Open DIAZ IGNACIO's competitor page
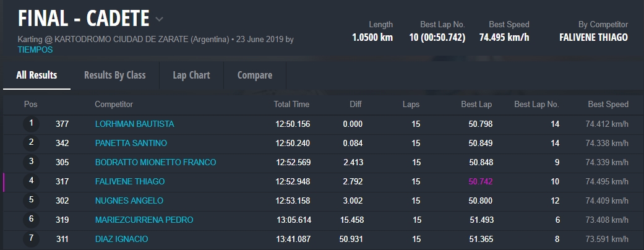 click(x=122, y=239)
